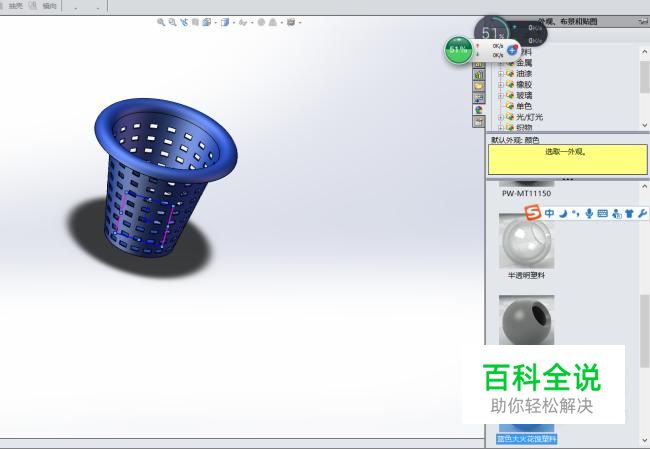Click the Section View icon

pos(195,22)
